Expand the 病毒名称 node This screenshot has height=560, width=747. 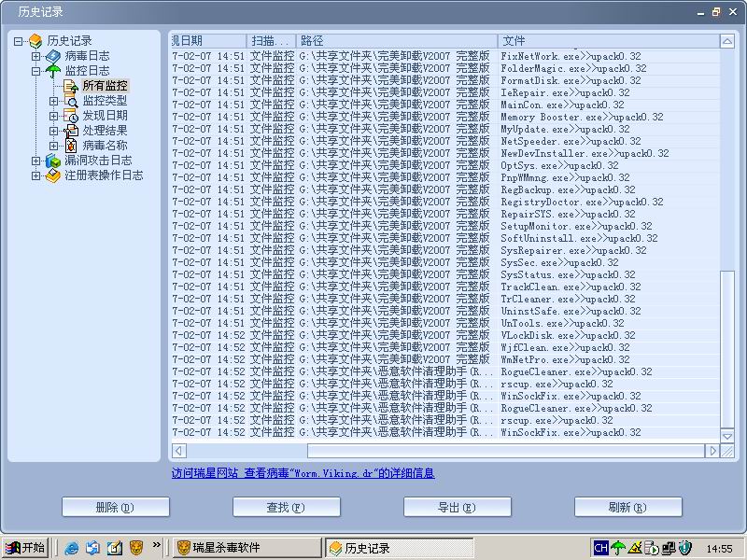(x=54, y=146)
